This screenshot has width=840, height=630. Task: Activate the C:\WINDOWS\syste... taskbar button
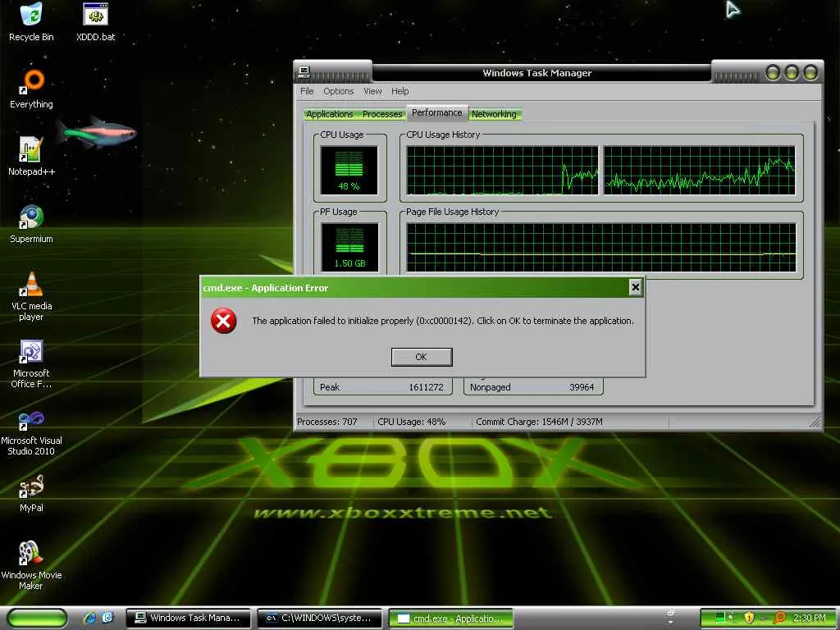tap(320, 619)
